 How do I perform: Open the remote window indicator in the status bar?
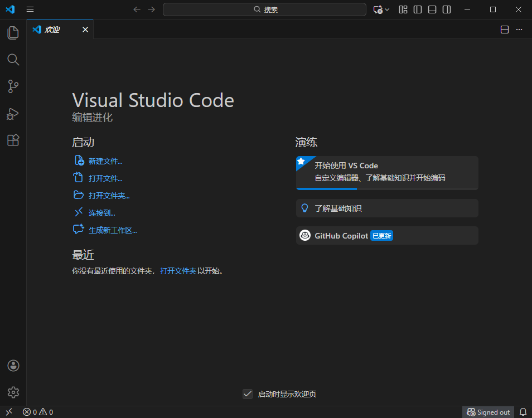click(x=8, y=411)
